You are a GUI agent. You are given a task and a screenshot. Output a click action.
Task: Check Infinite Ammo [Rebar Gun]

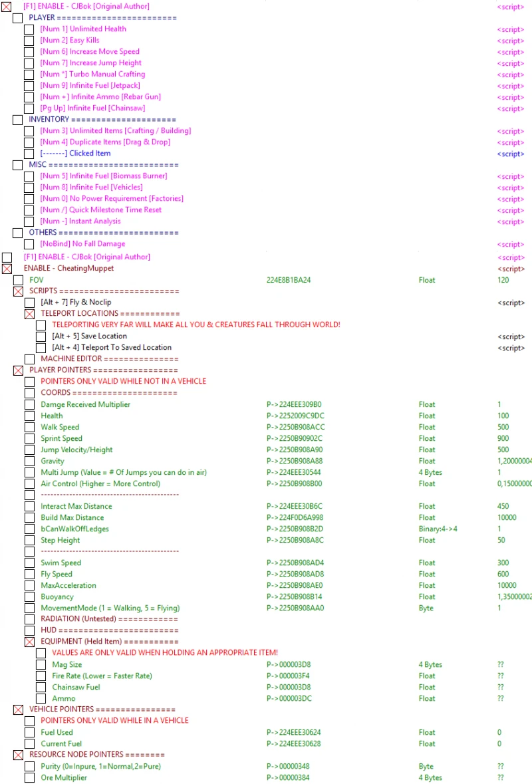coord(29,96)
